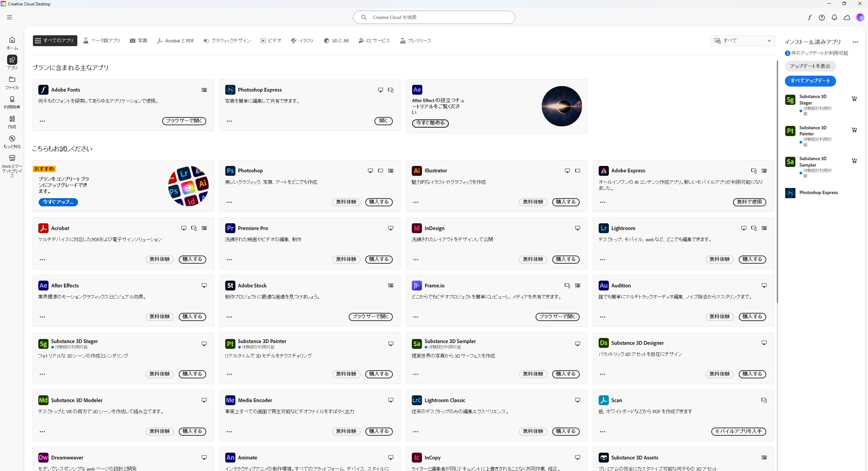Screen dimensions: 868x471
Task: Open the help question mark icon
Action: 822,17
